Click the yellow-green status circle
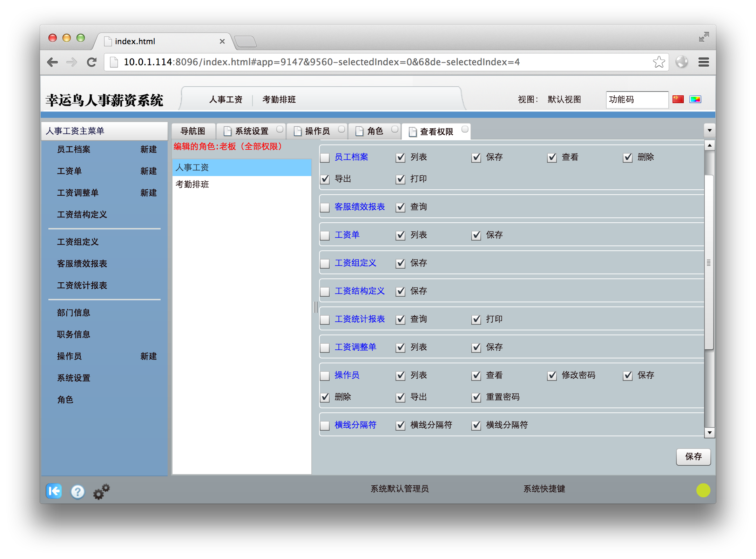 click(703, 490)
